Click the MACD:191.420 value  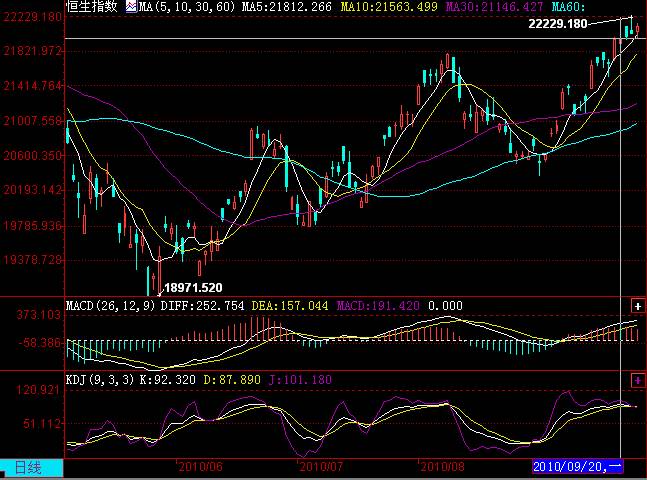coord(378,306)
